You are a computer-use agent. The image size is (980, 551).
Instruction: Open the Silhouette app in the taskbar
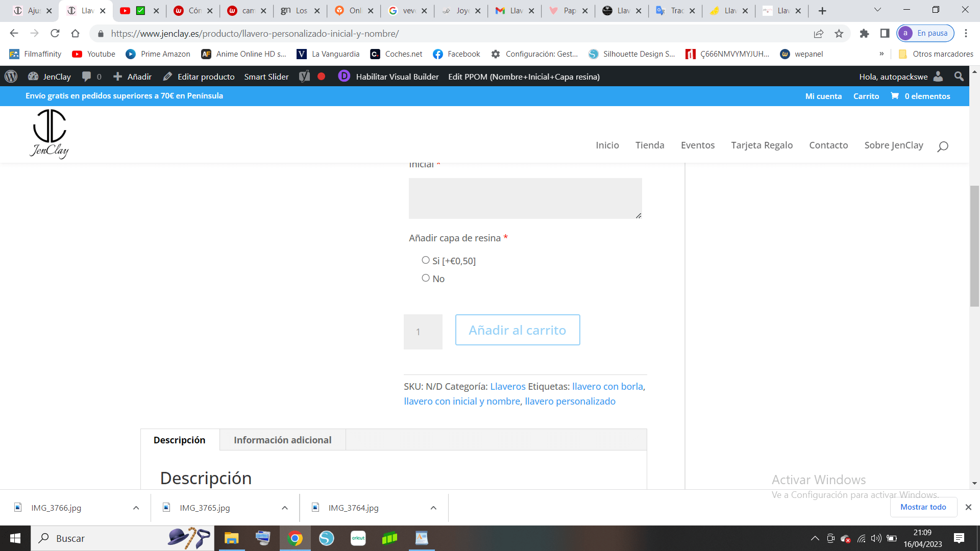pyautogui.click(x=327, y=538)
